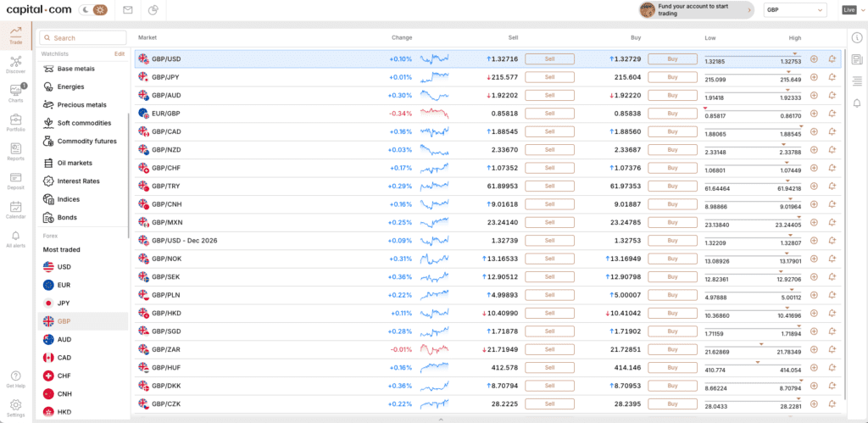The image size is (868, 423).
Task: Open the news panel icon on right
Action: coord(857,59)
